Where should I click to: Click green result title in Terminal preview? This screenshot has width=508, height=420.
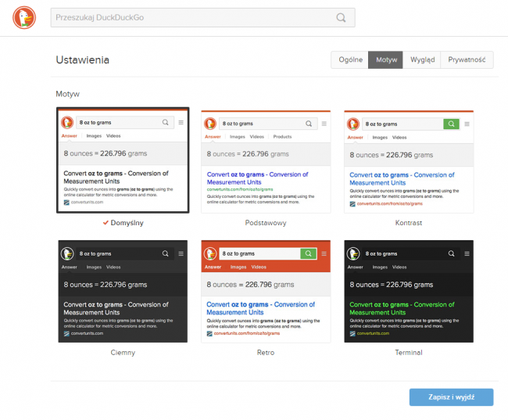(402, 308)
